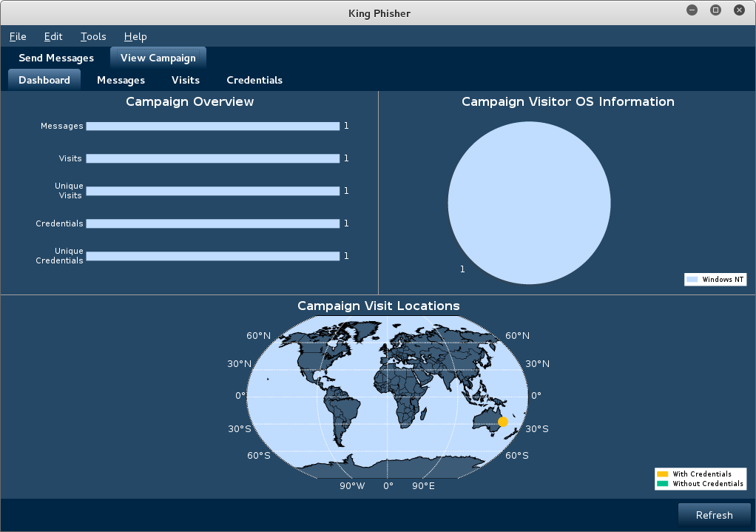This screenshot has width=756, height=532.
Task: Click the Unique Credentials axis label
Action: [x=59, y=255]
